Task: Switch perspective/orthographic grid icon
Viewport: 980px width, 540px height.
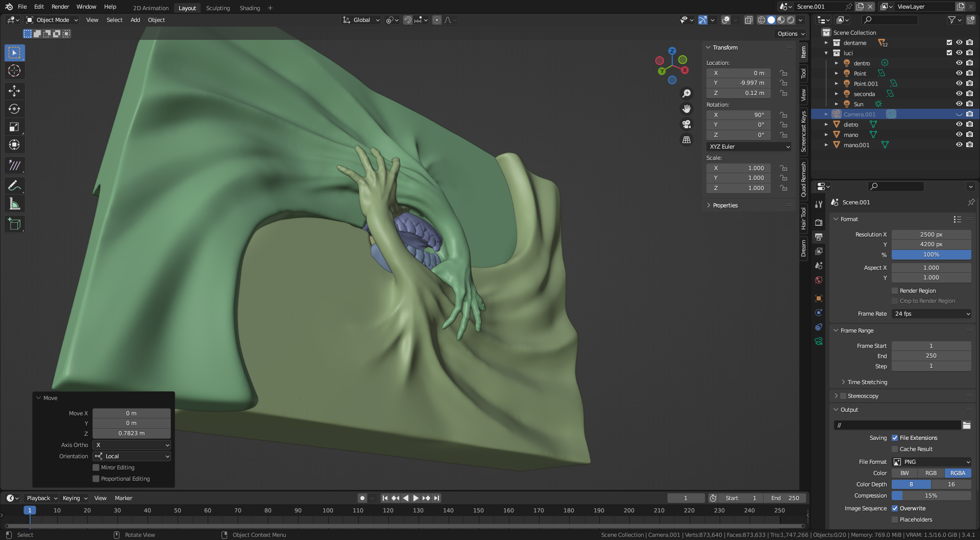Action: 687,139
